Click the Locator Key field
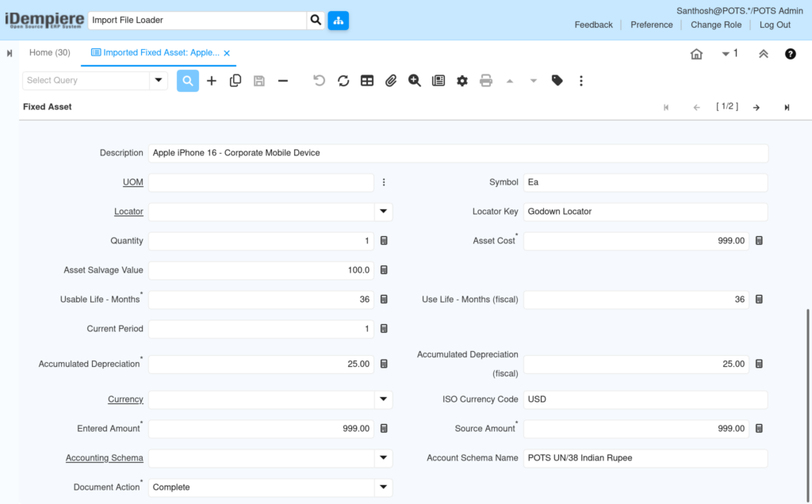This screenshot has height=504, width=812. point(645,212)
